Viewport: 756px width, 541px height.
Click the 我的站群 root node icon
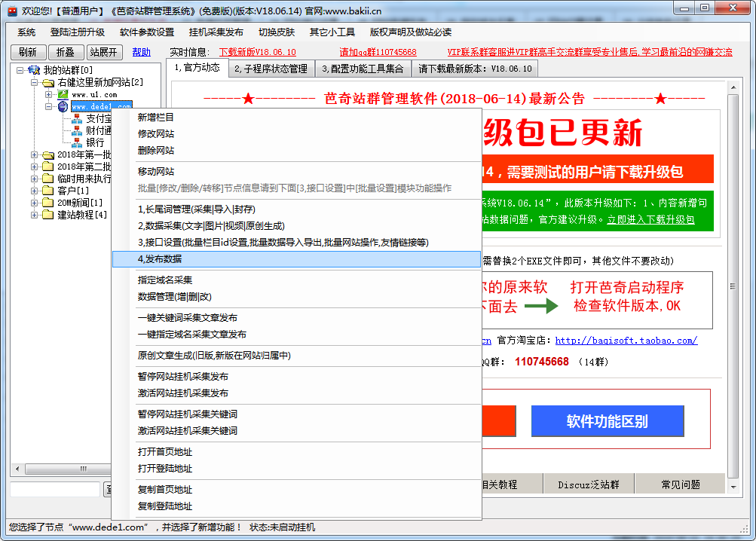click(x=34, y=70)
